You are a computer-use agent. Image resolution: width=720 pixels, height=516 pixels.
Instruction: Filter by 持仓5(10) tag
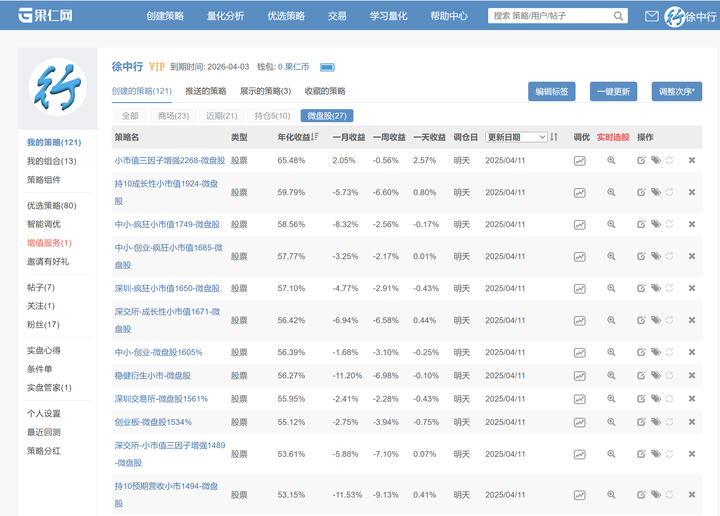tap(272, 116)
